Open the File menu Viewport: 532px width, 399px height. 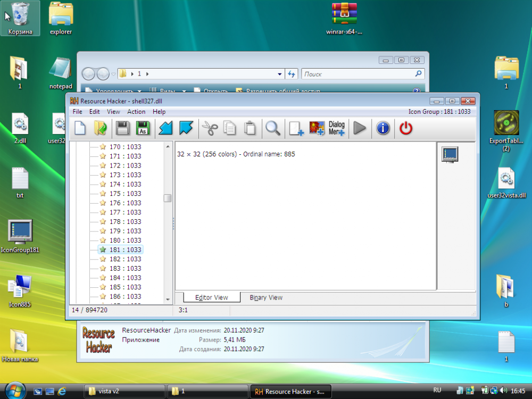78,112
